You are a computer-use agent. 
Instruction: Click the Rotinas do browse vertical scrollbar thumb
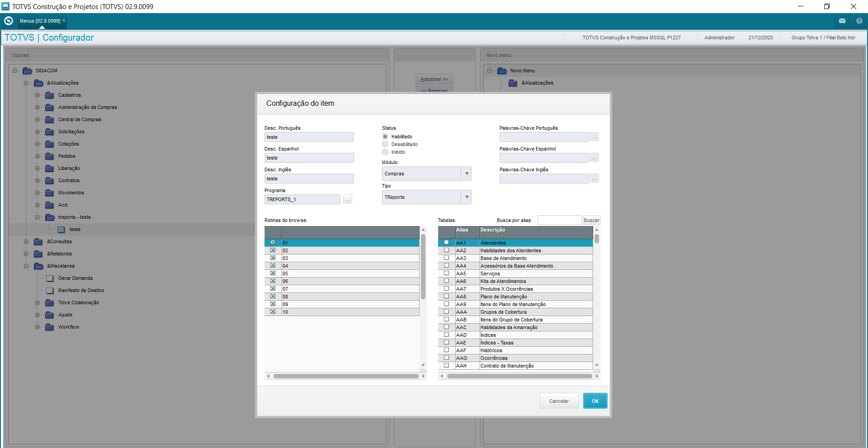coord(423,267)
